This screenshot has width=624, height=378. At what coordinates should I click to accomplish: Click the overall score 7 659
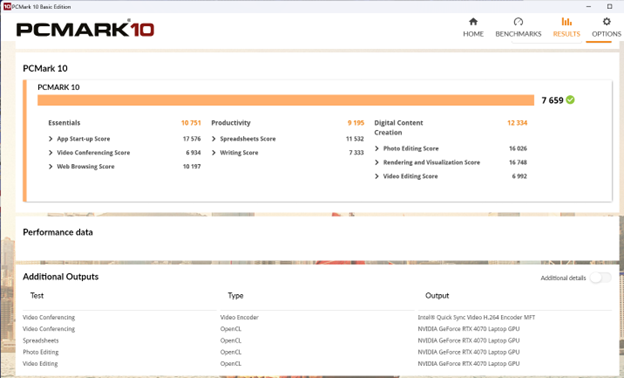[552, 100]
